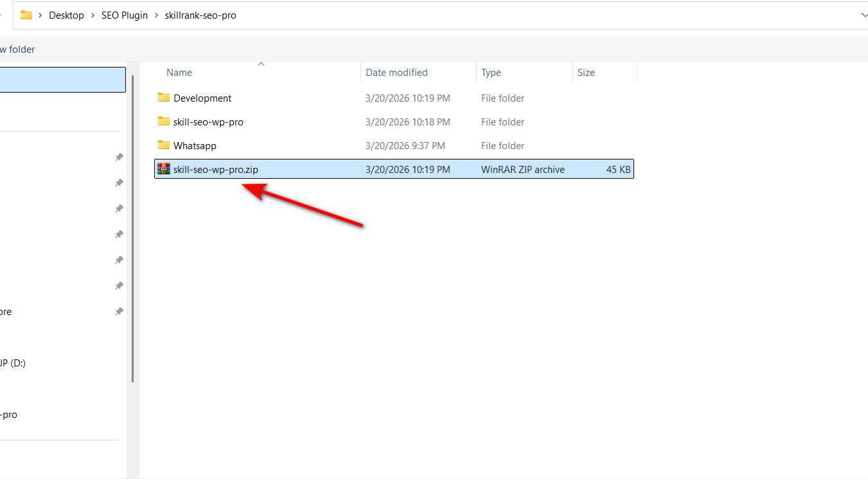Sort by the Type column header
This screenshot has width=868, height=479.
[491, 73]
